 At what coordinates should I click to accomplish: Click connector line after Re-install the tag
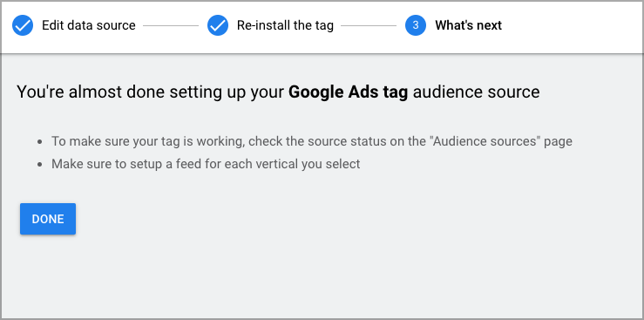(369, 26)
